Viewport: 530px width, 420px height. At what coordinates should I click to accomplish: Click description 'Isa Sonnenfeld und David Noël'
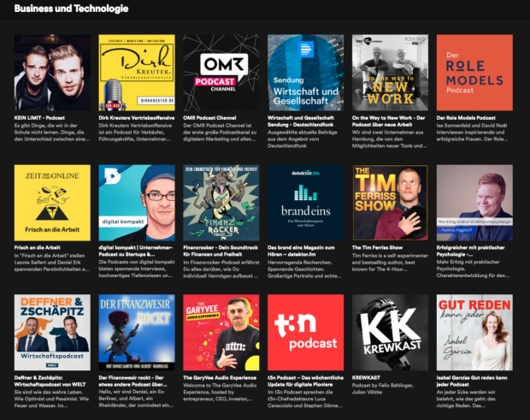click(x=472, y=133)
